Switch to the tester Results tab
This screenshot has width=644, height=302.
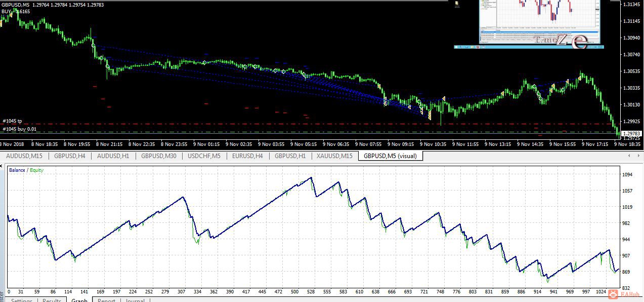click(52, 300)
